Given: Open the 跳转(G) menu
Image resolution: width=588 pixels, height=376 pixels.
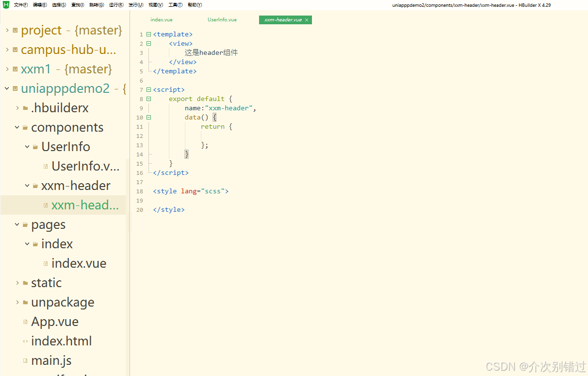Looking at the screenshot, I should pos(97,5).
